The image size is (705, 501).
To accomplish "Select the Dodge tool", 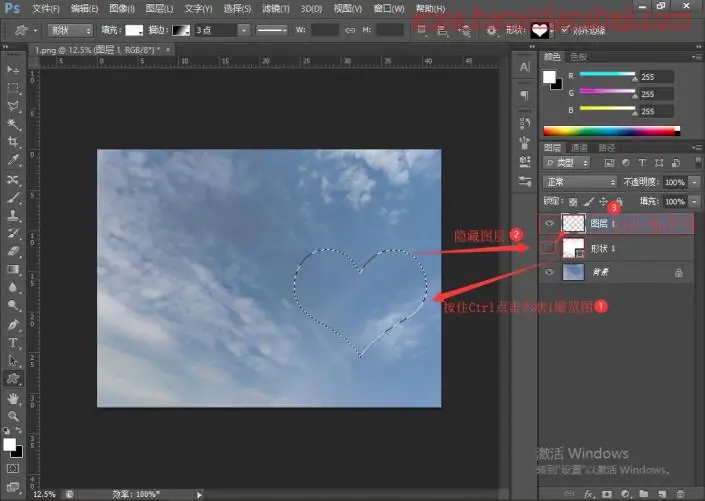I will point(13,306).
